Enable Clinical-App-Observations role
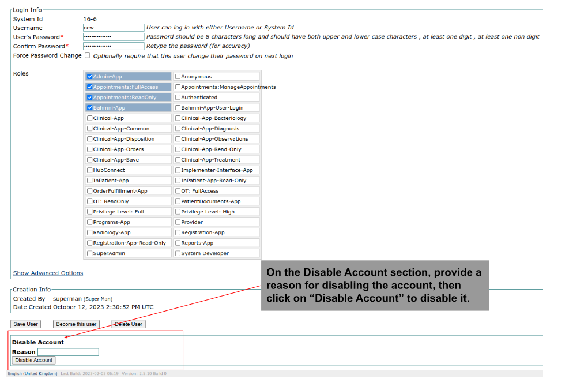The width and height of the screenshot is (588, 390). pyautogui.click(x=178, y=139)
